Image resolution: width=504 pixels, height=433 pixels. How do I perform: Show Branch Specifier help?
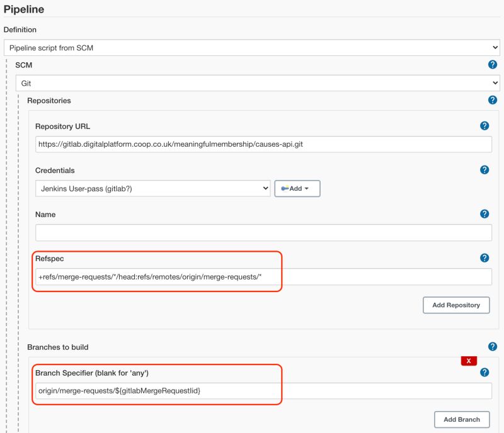pos(484,372)
